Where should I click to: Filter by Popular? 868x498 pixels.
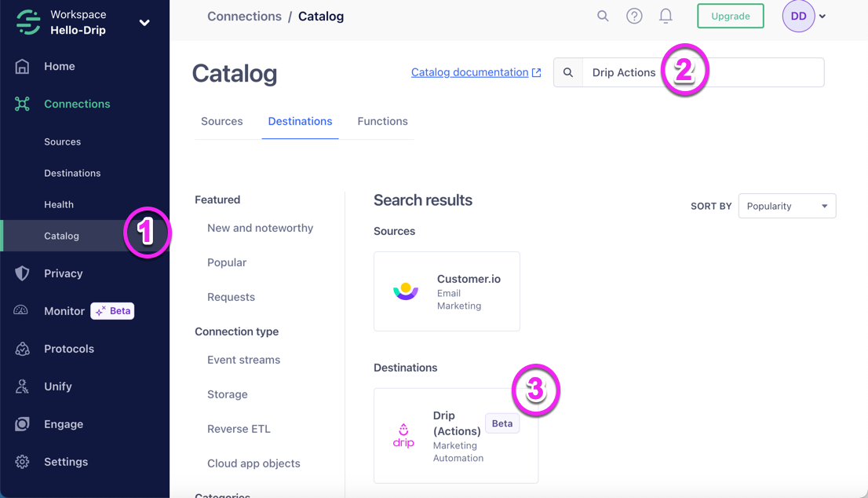point(227,262)
